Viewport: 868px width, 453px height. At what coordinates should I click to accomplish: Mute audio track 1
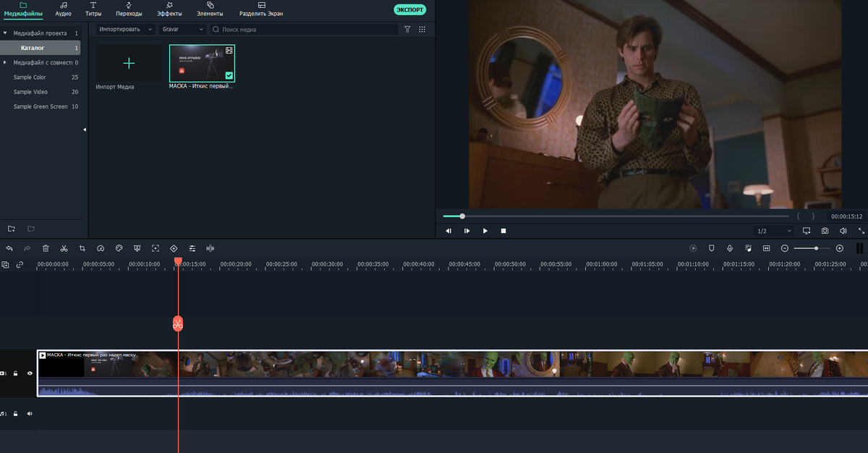30,414
